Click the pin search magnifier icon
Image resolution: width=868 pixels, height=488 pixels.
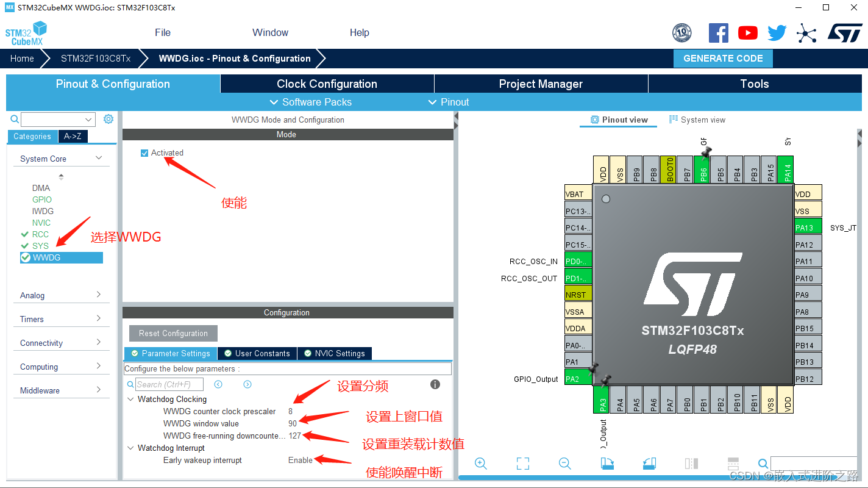[x=763, y=464]
